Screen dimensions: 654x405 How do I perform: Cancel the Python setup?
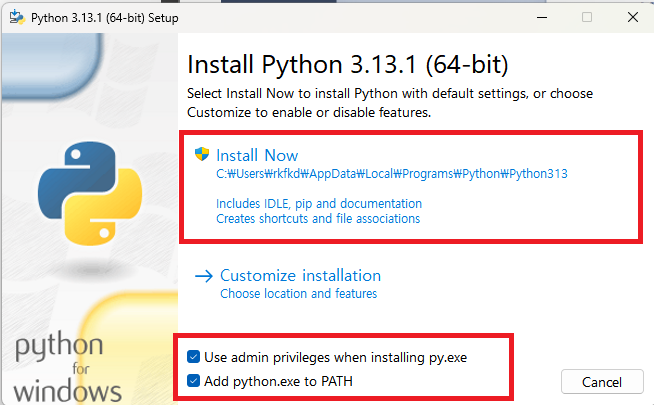click(x=602, y=382)
